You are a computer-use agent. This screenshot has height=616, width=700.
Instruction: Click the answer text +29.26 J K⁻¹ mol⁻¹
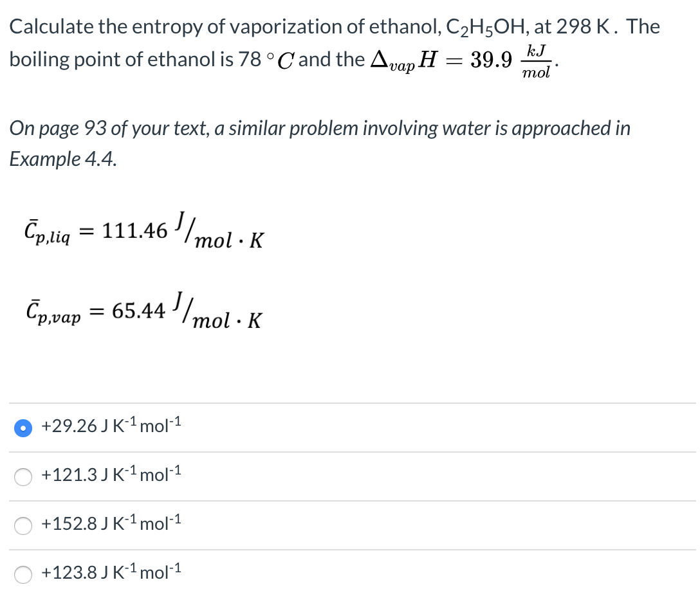click(111, 426)
